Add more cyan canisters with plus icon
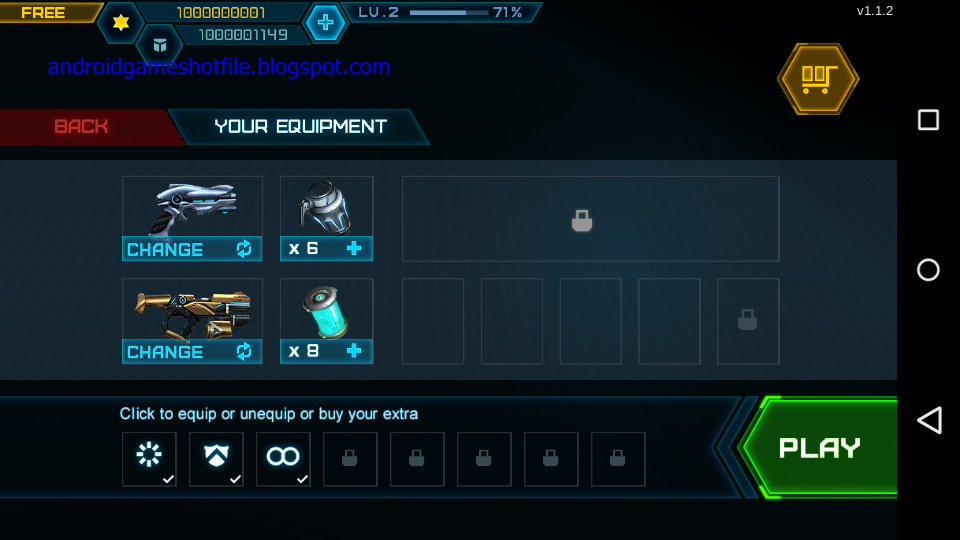Image resolution: width=960 pixels, height=540 pixels. [x=354, y=350]
